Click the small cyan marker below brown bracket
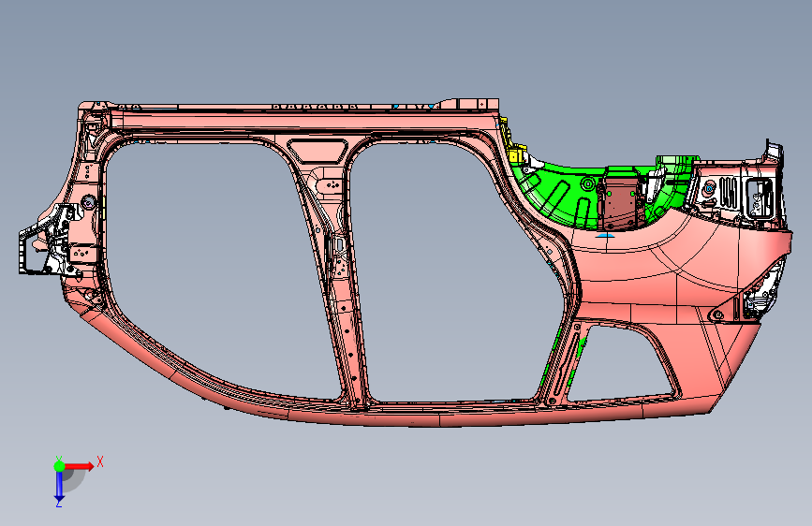Image resolution: width=812 pixels, height=526 pixels. click(x=604, y=236)
